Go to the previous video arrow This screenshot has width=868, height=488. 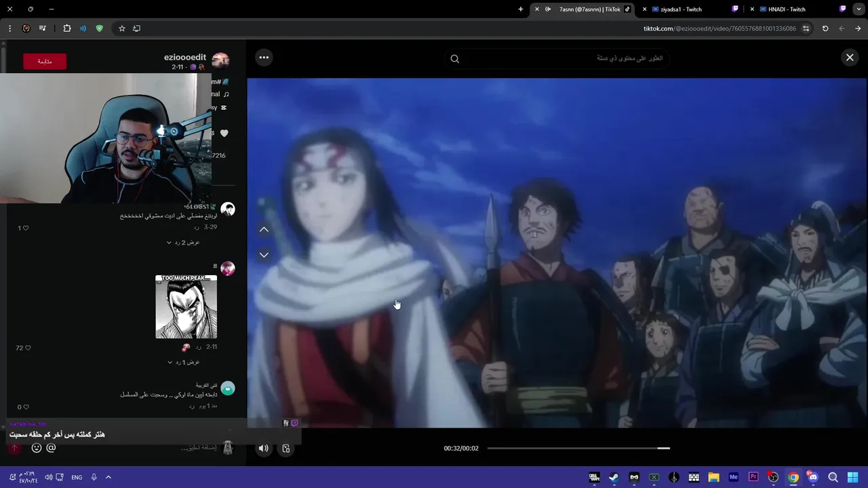click(264, 229)
